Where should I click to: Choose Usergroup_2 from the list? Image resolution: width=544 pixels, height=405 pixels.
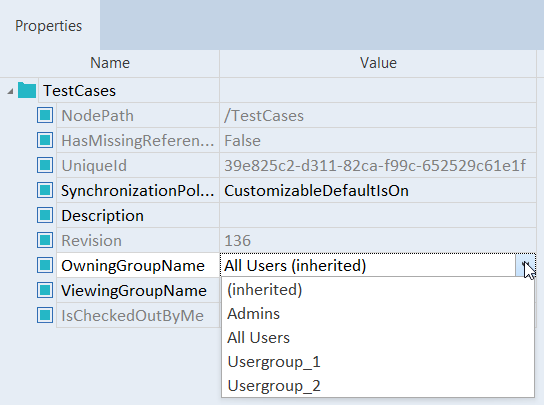378,386
